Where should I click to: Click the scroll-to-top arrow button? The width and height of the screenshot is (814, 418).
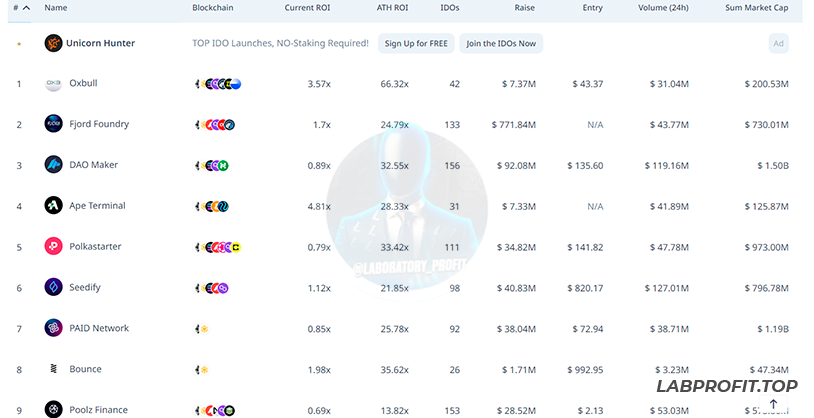(773, 404)
